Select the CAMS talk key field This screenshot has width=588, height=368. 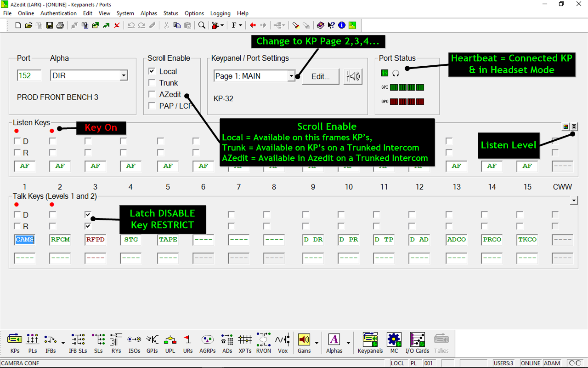tap(25, 239)
